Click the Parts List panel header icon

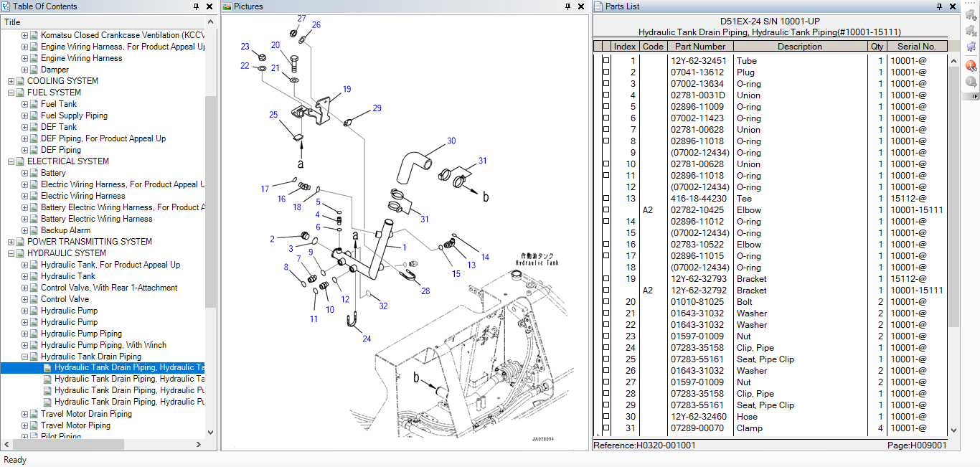click(x=598, y=6)
